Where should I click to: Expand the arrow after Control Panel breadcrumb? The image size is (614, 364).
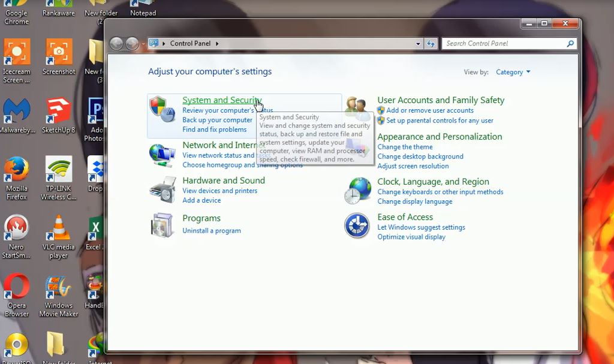pos(217,44)
